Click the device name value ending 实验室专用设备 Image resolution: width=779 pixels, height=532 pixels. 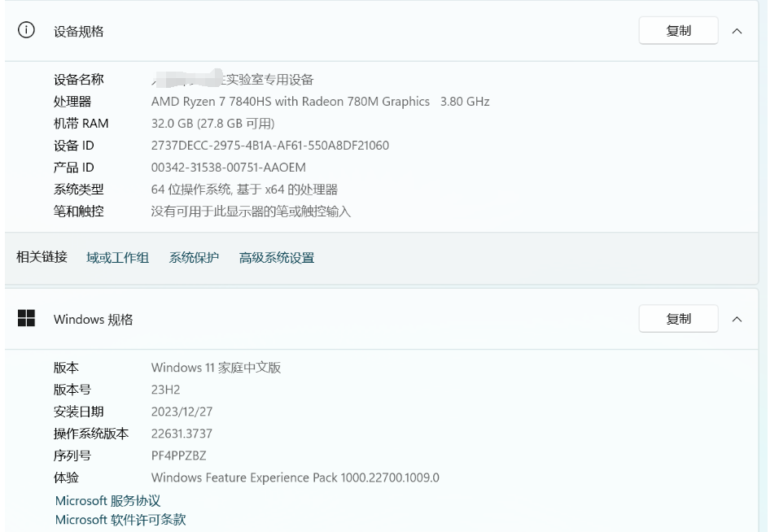point(233,80)
